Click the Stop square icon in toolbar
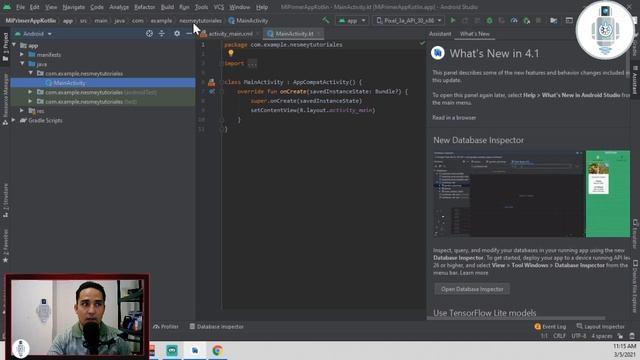The image size is (640, 360). click(x=539, y=20)
